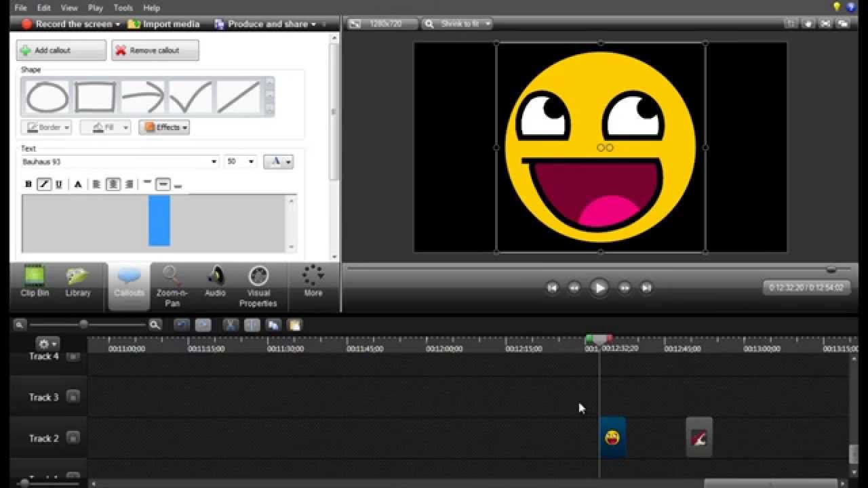This screenshot has height=488, width=868.
Task: Open the 1280x720 editing dimensions button
Action: [x=382, y=24]
